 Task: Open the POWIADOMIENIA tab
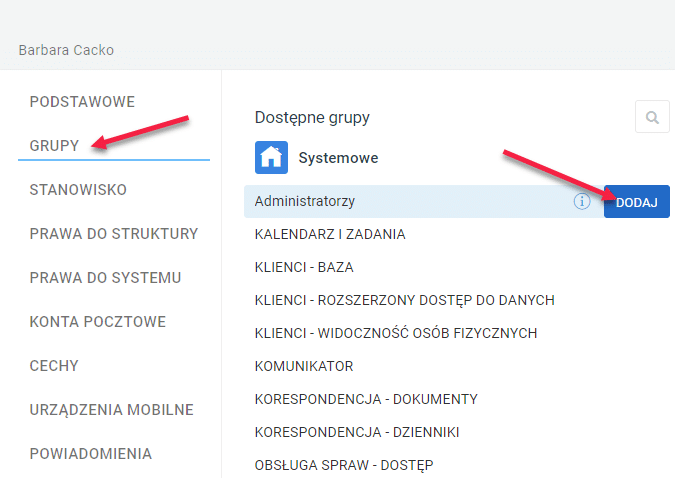click(90, 453)
